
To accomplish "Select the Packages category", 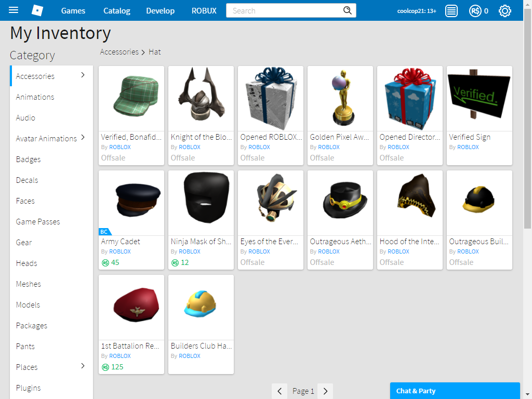I will [x=51, y=326].
